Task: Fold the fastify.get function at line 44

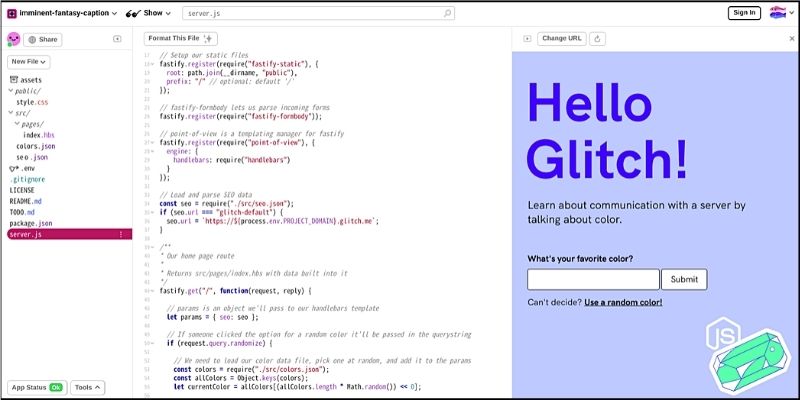Action: click(153, 291)
